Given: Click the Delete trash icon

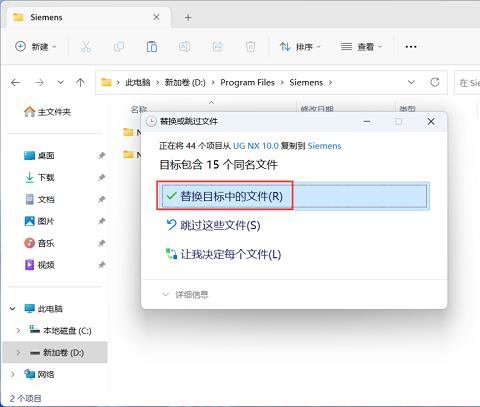Looking at the screenshot, I should click(250, 47).
